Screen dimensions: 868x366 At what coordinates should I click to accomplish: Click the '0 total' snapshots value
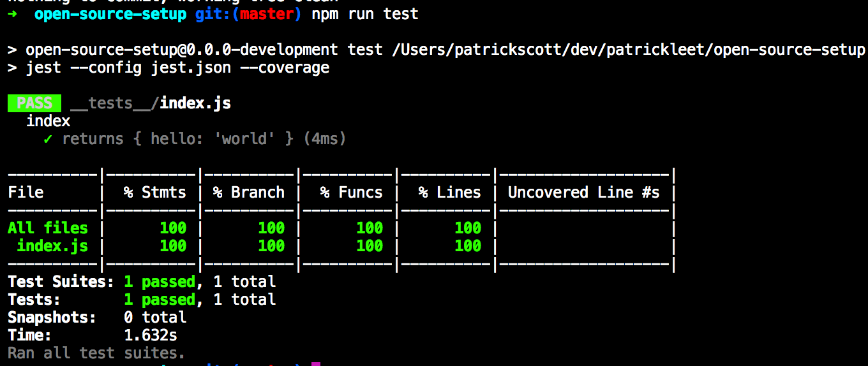pyautogui.click(x=155, y=318)
